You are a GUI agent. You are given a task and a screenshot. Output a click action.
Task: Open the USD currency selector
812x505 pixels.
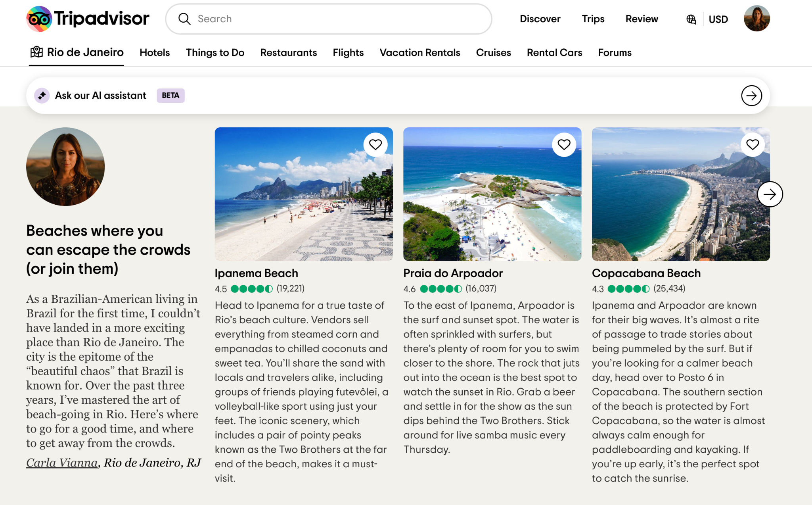(x=718, y=19)
